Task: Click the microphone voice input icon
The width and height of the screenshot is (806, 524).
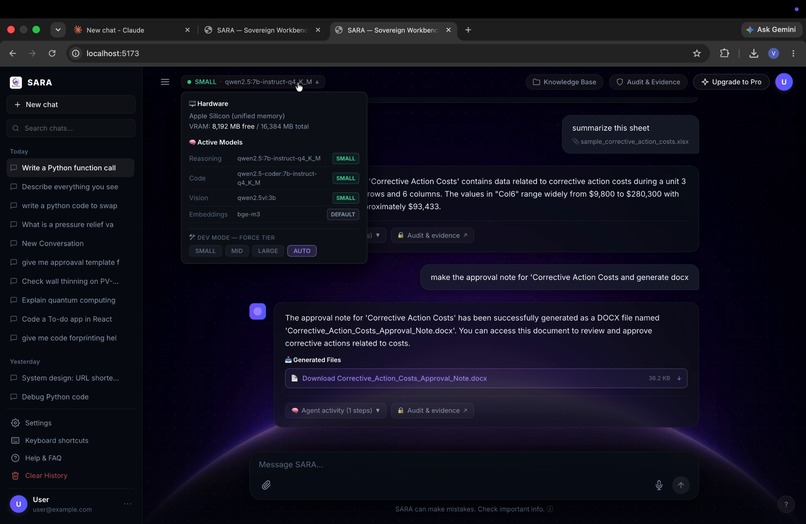Action: [658, 485]
